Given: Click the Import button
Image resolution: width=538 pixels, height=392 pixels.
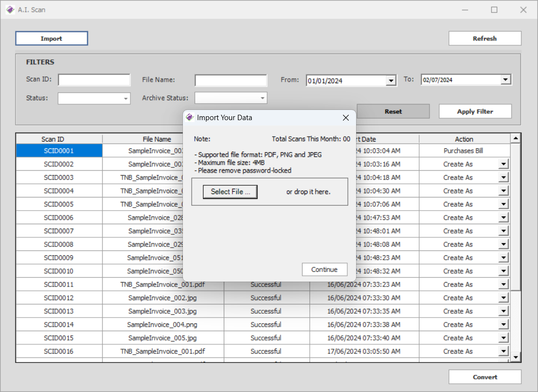Looking at the screenshot, I should click(x=52, y=38).
